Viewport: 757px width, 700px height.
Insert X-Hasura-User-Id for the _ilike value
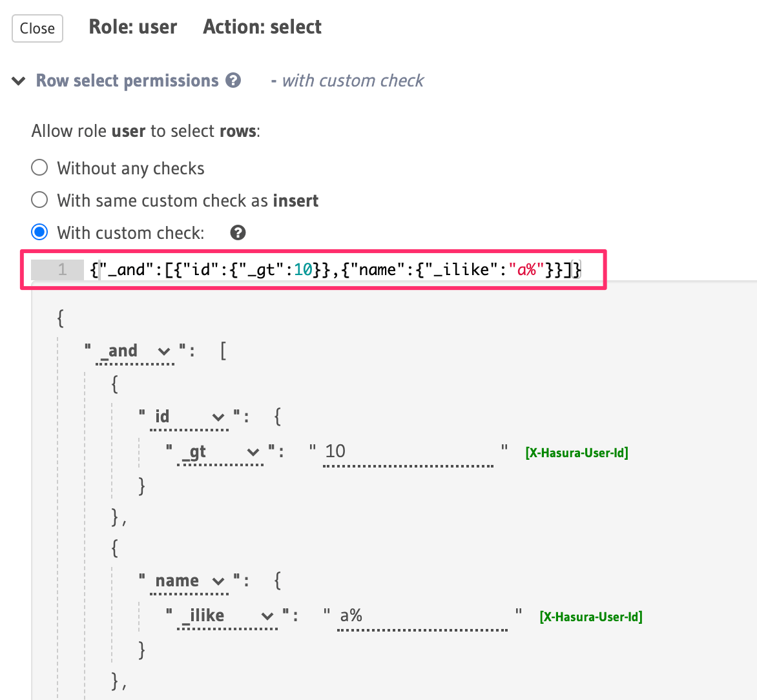tap(591, 617)
